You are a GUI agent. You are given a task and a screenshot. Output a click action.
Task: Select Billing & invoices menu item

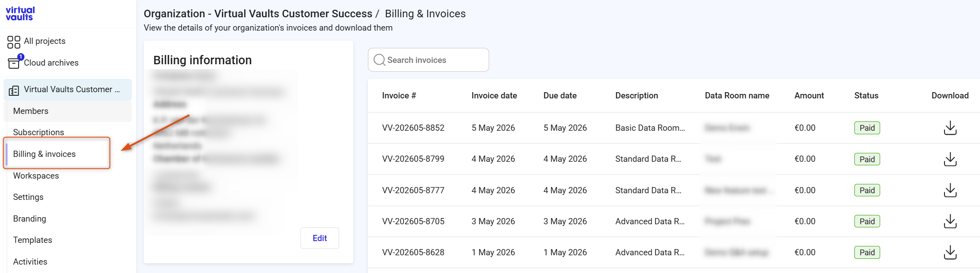point(44,154)
